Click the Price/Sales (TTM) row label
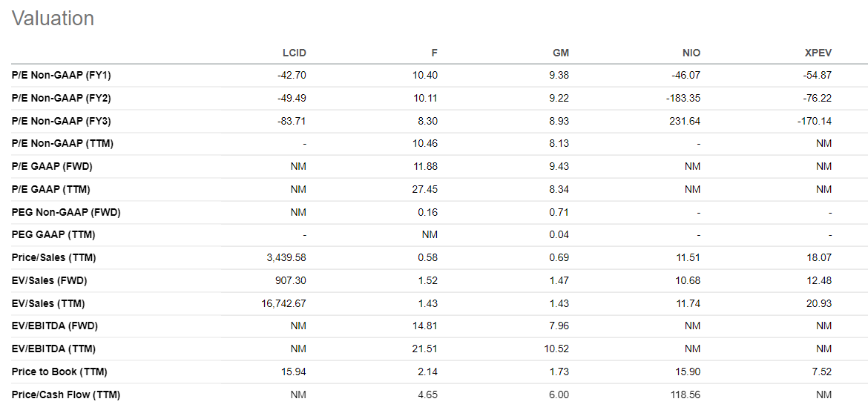The image size is (868, 416). pyautogui.click(x=54, y=257)
